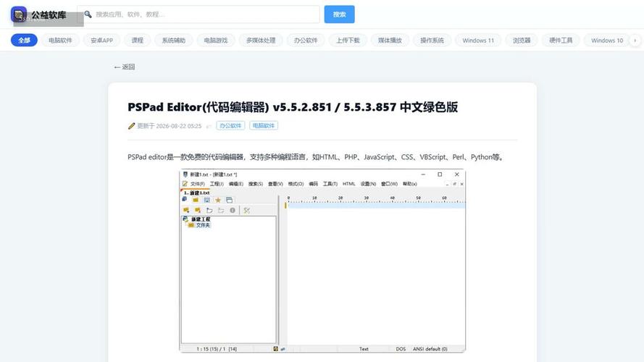
Task: Select the 新建工程 project tree root
Action: (x=201, y=219)
